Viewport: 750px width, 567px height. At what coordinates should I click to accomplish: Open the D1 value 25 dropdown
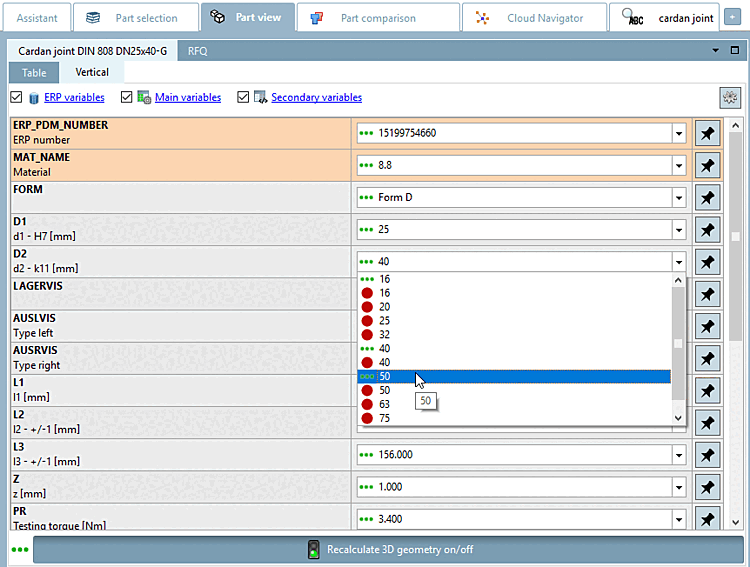point(679,230)
